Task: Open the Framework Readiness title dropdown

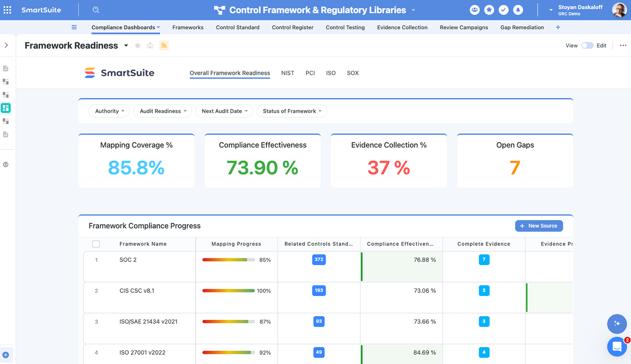Action: 126,45
